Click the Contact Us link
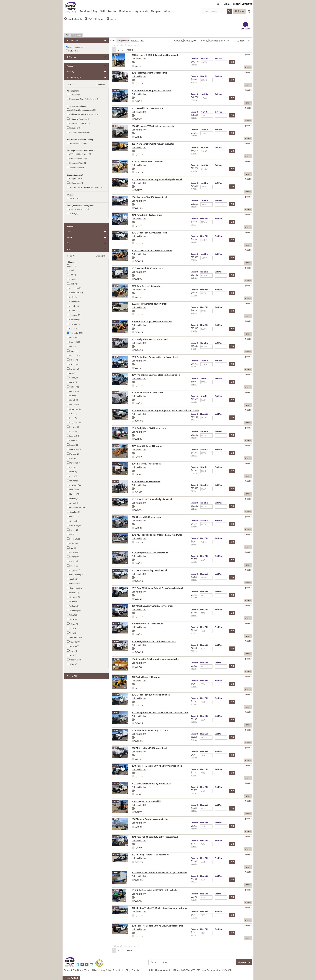 pos(246,4)
